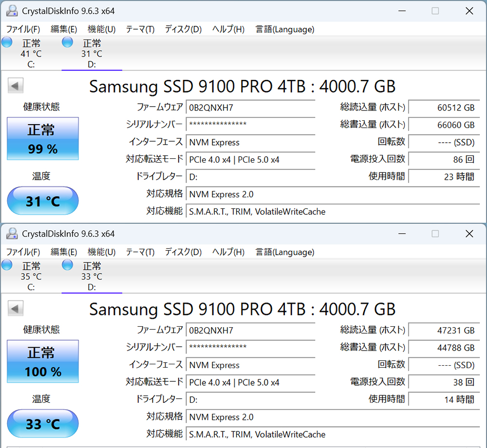Click the blue status orb above 35 °C
487x448 pixels.
point(7,265)
